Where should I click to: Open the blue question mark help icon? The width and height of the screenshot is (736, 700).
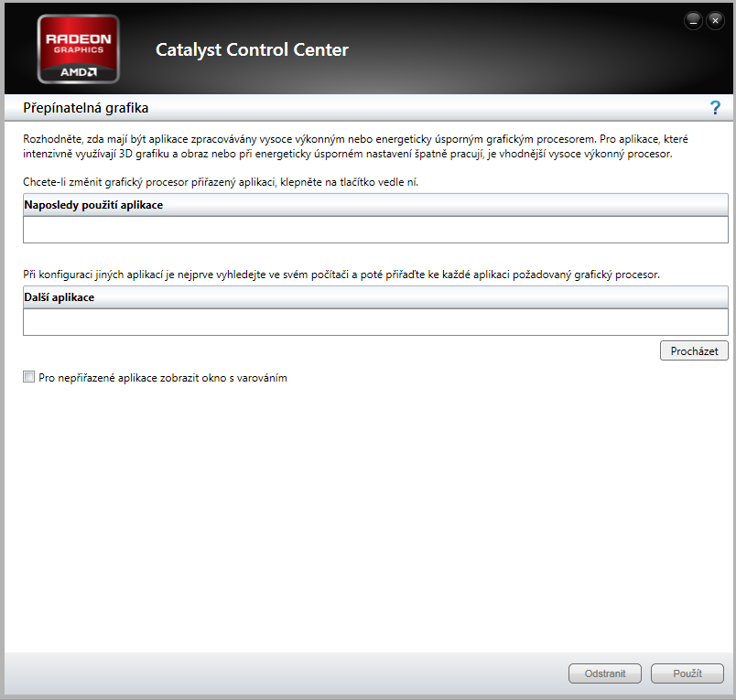click(x=715, y=108)
